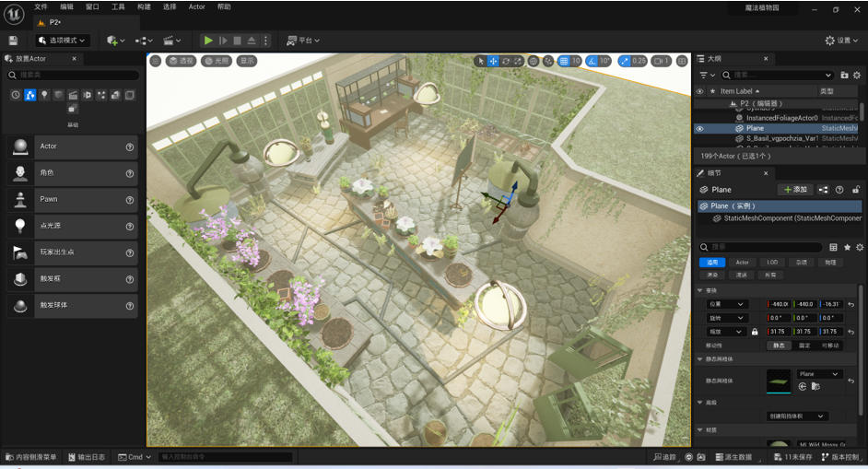The width and height of the screenshot is (868, 469).
Task: Save the current level with disk icon
Action: pos(13,41)
